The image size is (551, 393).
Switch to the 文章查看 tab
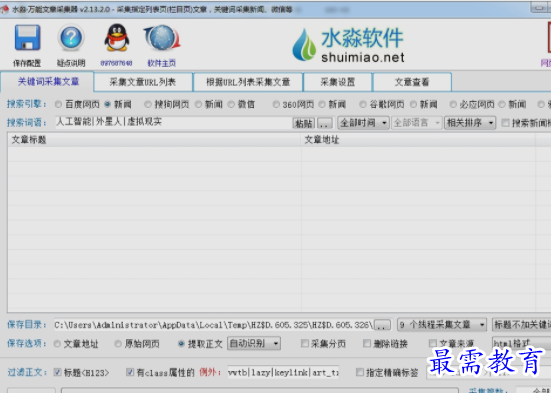coord(412,82)
